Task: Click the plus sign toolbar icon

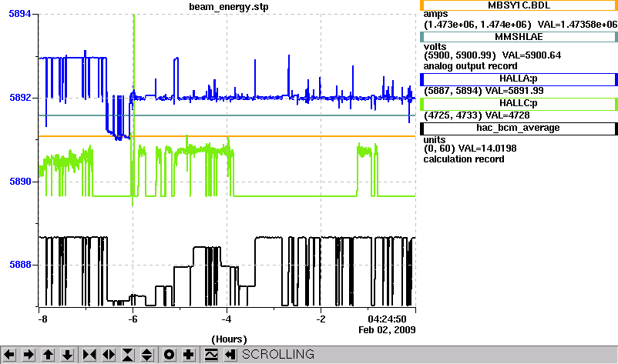Action: [188, 355]
